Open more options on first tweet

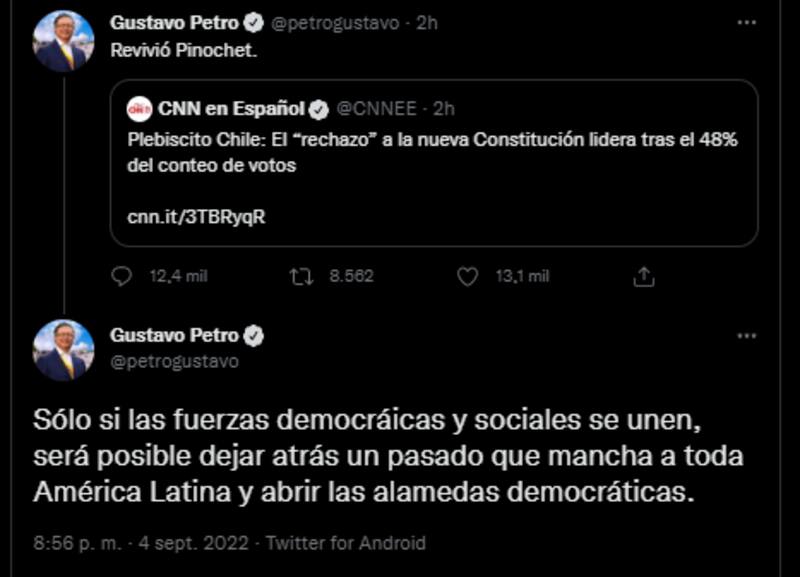746,22
